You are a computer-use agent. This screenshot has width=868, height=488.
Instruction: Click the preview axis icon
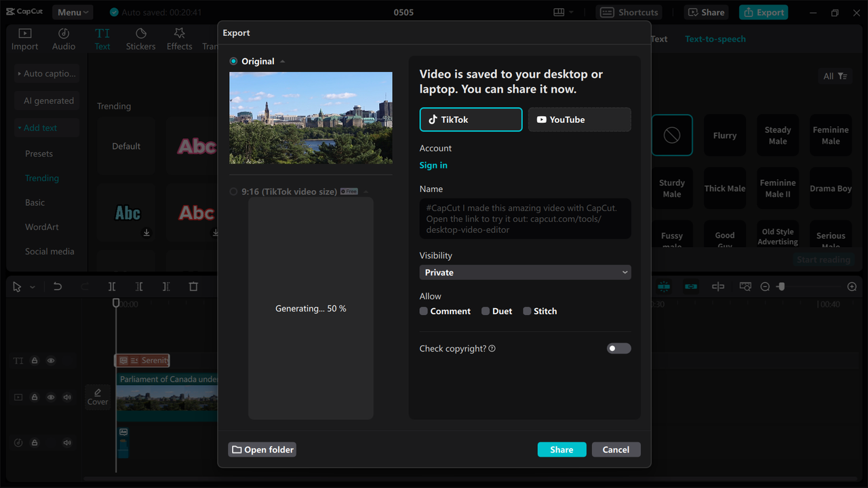pos(718,286)
